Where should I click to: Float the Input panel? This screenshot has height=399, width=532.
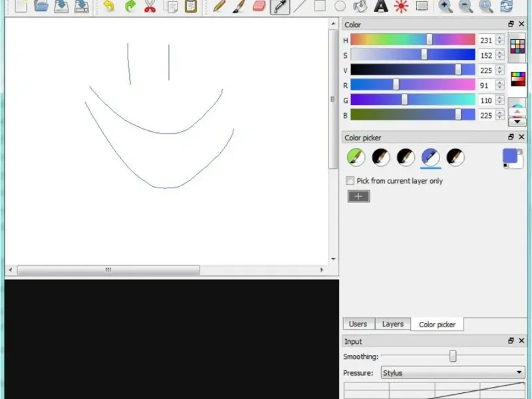(511, 340)
